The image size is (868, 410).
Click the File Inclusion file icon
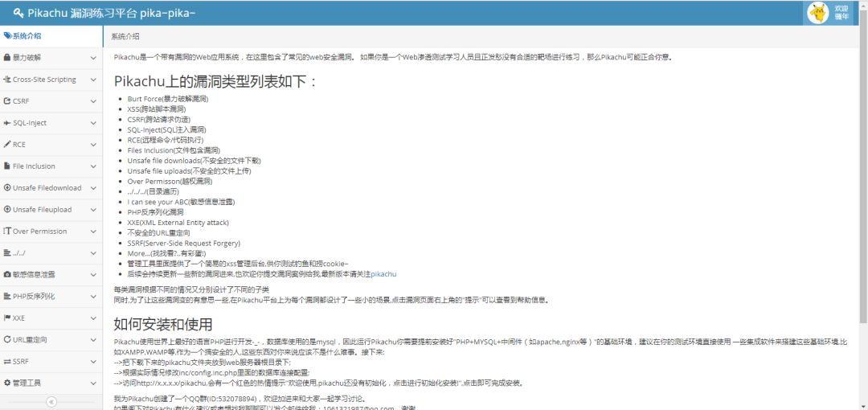6,166
